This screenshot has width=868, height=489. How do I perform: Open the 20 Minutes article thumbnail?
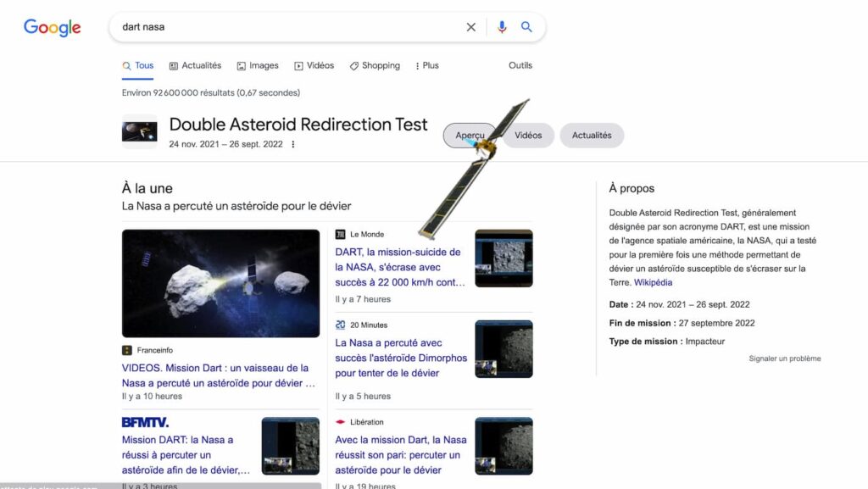point(504,349)
